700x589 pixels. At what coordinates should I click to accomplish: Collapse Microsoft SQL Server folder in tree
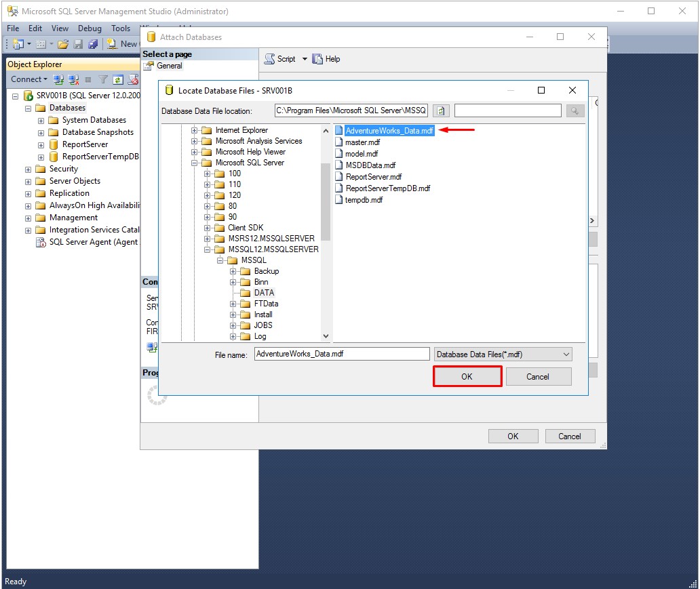pos(194,163)
